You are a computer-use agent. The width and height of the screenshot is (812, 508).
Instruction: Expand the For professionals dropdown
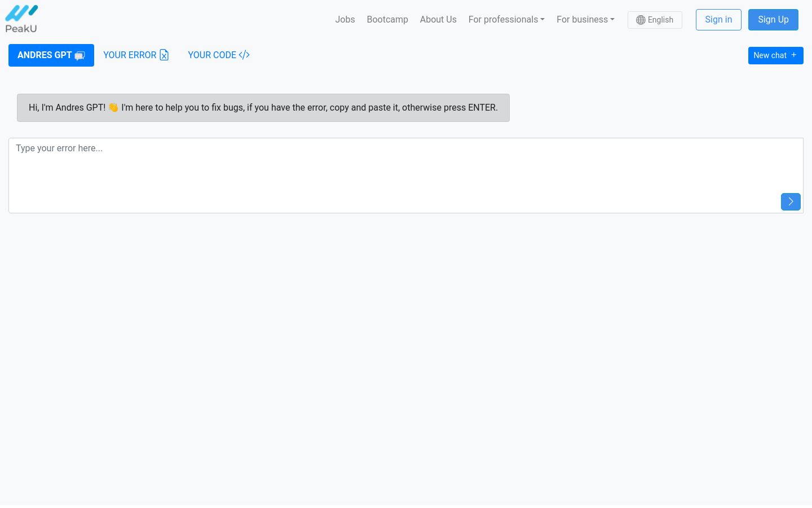point(506,19)
